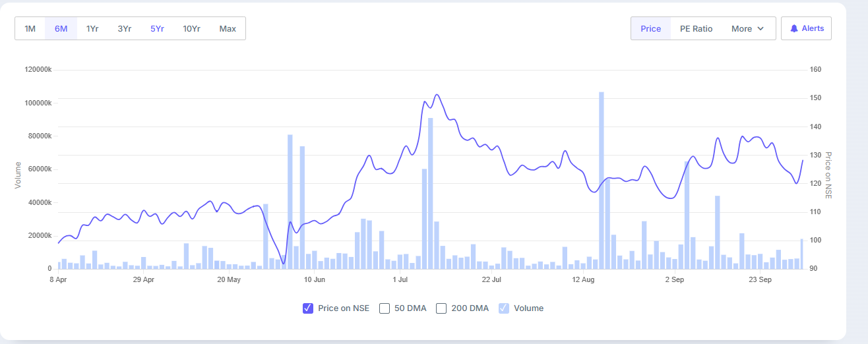Click the 2 Sep x-axis label
The width and height of the screenshot is (868, 344).
675,279
